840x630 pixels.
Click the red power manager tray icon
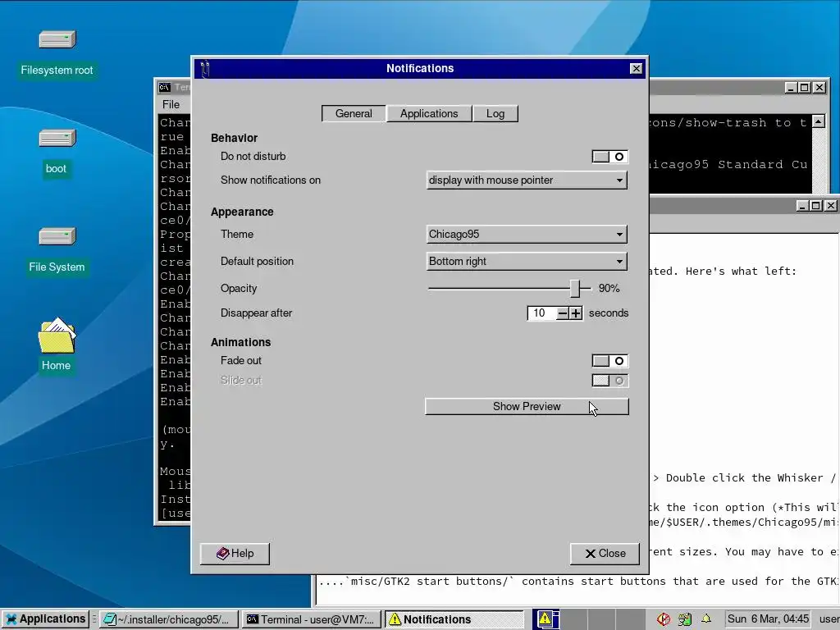tap(663, 619)
